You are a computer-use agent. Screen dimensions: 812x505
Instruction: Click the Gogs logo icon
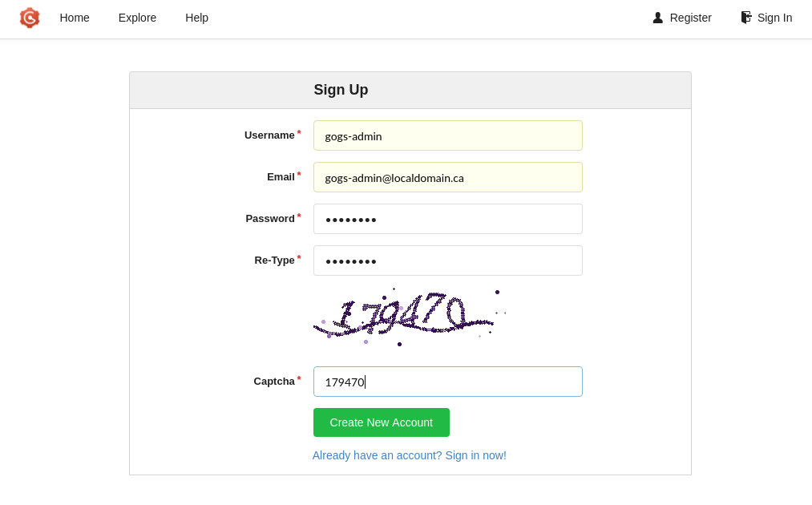(30, 18)
